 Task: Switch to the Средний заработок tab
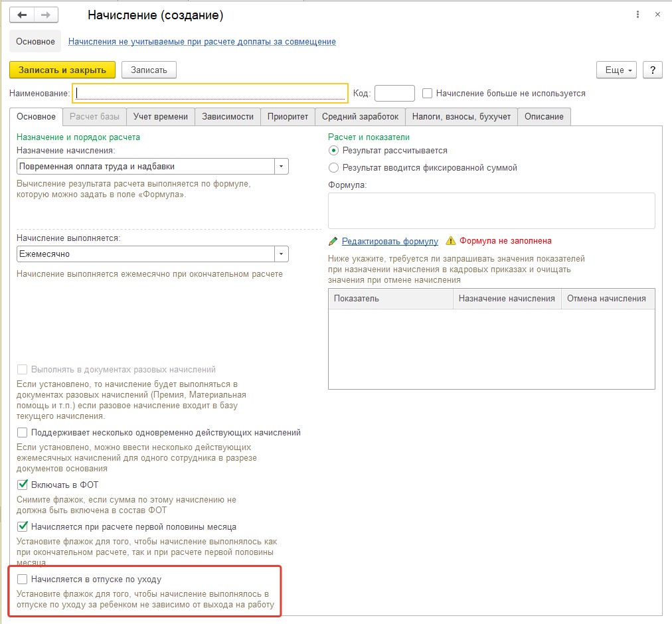[x=360, y=117]
